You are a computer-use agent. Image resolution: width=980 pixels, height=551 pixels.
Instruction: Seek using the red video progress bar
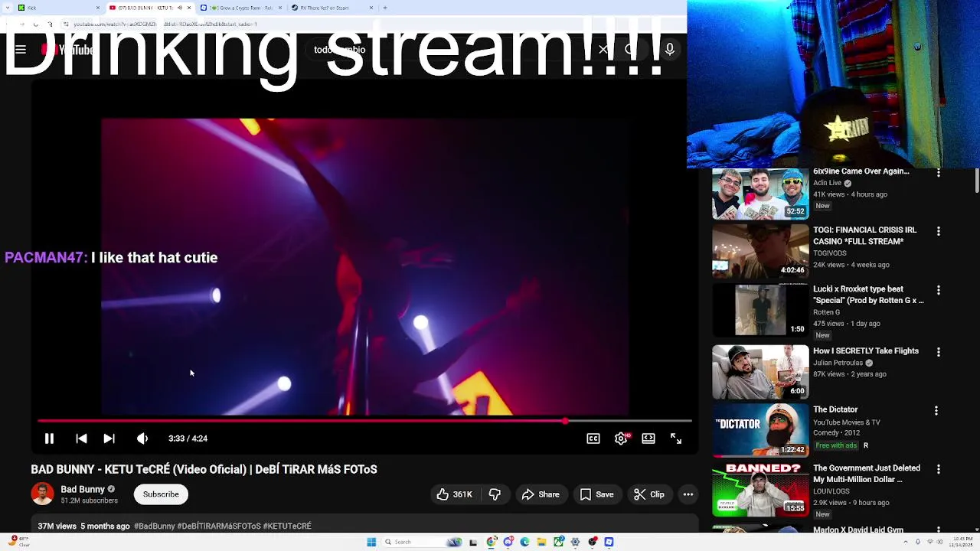coord(364,421)
